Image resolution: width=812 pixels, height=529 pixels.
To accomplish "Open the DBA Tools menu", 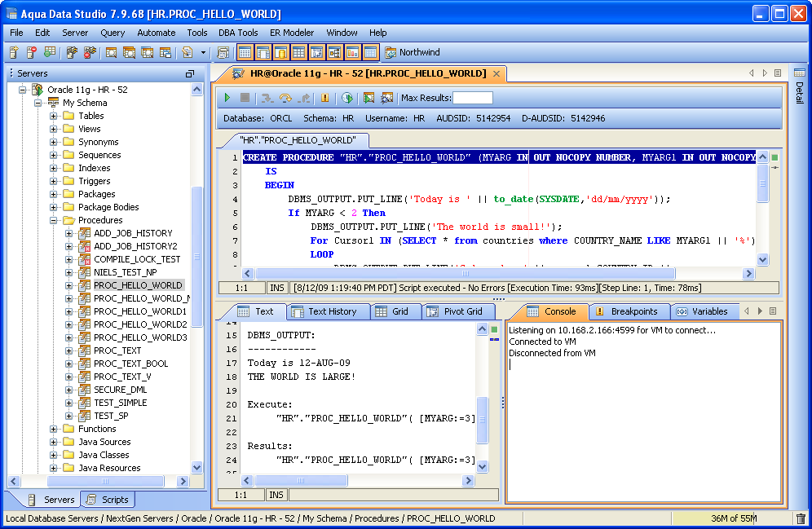I will click(238, 33).
